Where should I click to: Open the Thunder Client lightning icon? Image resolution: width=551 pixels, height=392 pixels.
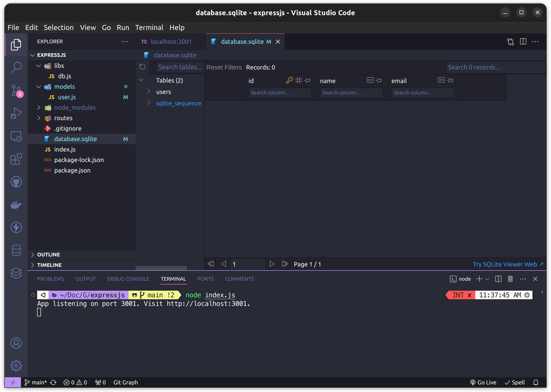tap(16, 227)
